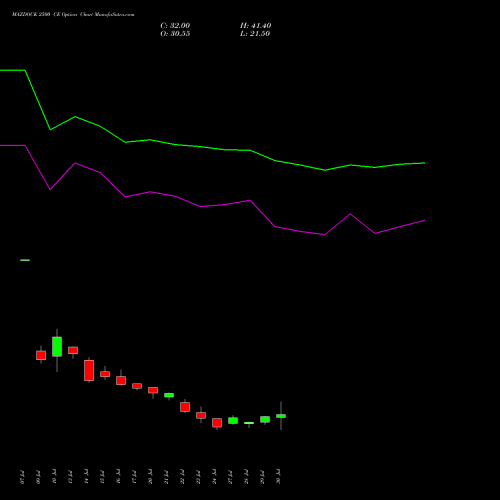Select the open value O: 30.55

tap(175, 34)
